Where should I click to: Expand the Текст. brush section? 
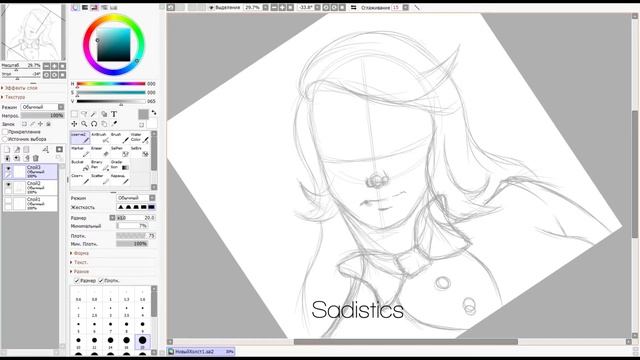click(x=80, y=262)
